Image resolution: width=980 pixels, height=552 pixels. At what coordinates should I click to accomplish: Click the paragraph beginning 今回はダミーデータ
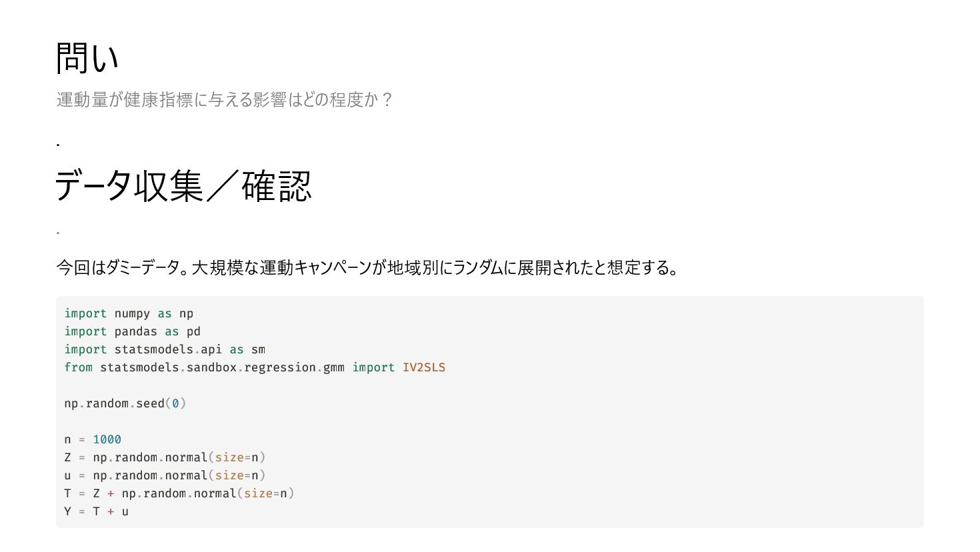point(367,268)
